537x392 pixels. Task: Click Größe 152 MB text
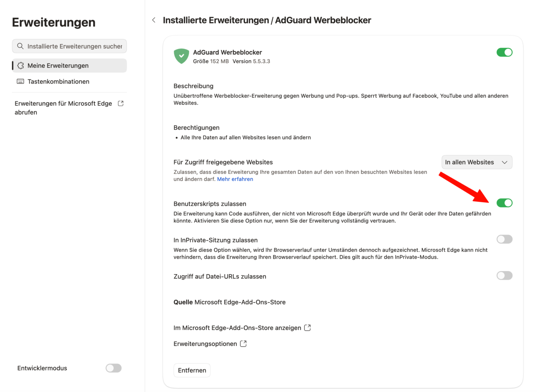click(211, 61)
